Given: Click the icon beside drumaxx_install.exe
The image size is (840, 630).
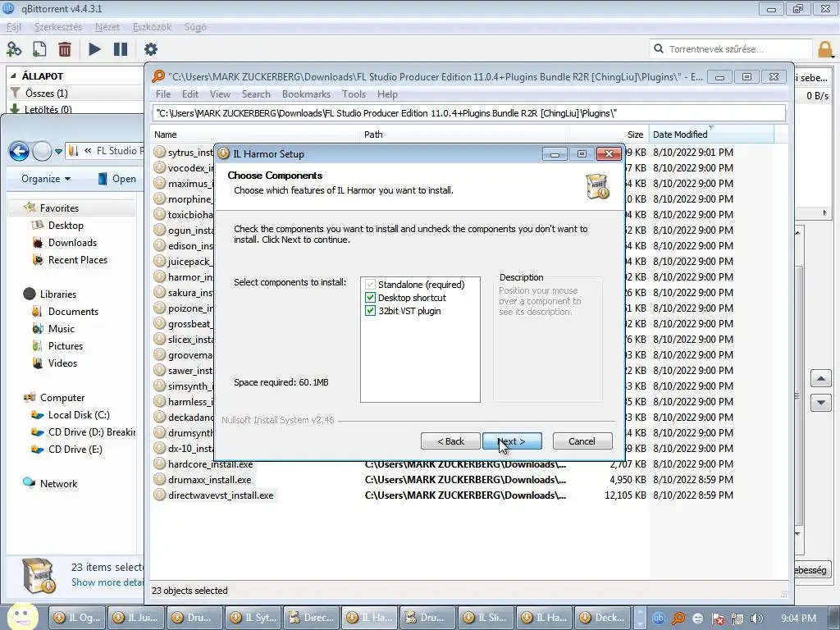Looking at the screenshot, I should point(160,479).
